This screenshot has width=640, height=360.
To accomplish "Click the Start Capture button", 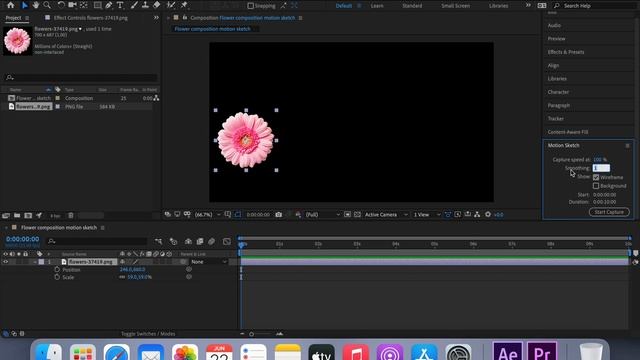I will pyautogui.click(x=609, y=212).
